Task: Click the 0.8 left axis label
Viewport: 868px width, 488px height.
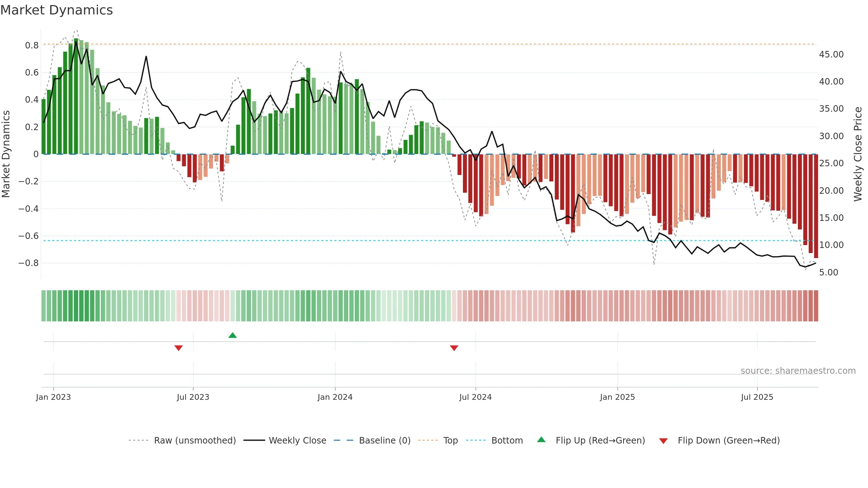Action: pyautogui.click(x=32, y=45)
